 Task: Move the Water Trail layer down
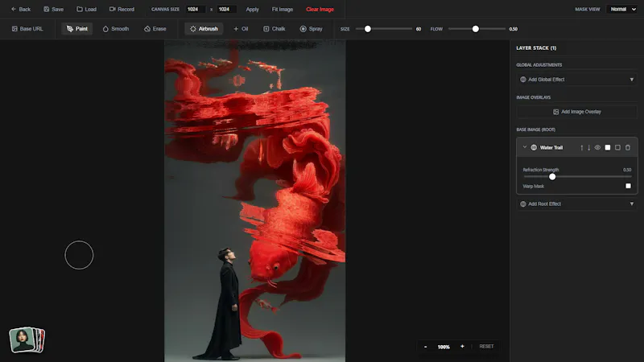(588, 148)
